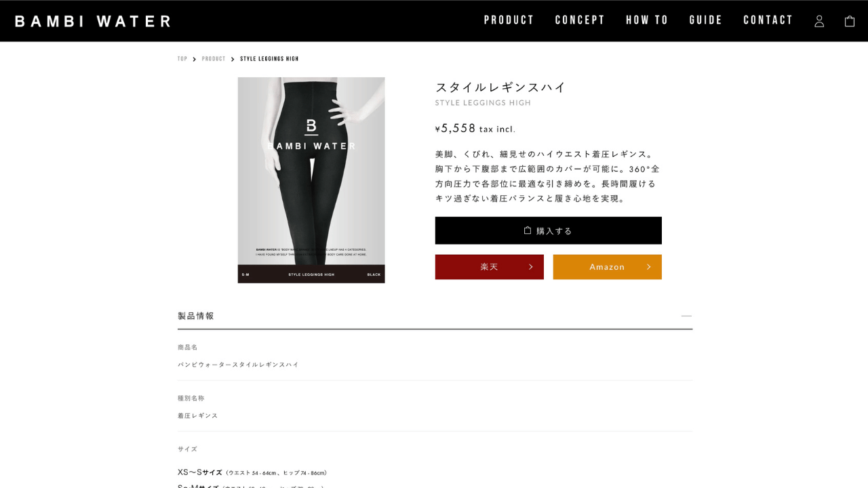Follow the TOP breadcrumb link
This screenshot has height=488, width=868.
pyautogui.click(x=182, y=59)
